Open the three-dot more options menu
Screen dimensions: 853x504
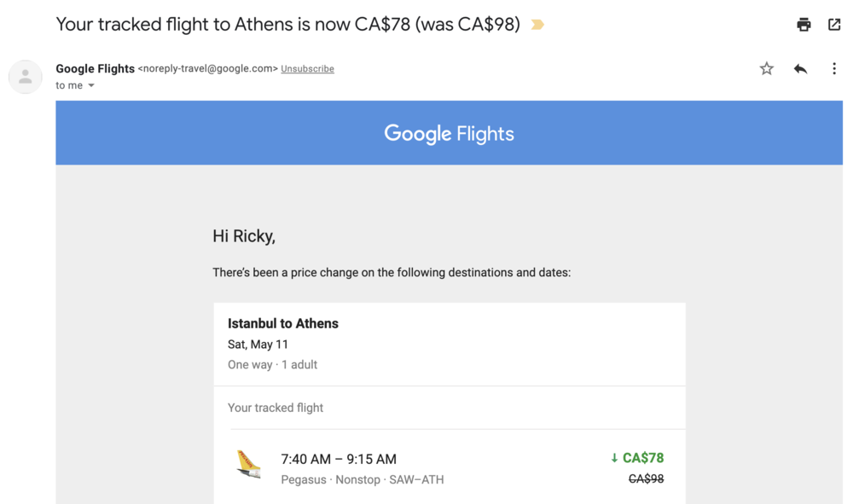click(x=834, y=69)
